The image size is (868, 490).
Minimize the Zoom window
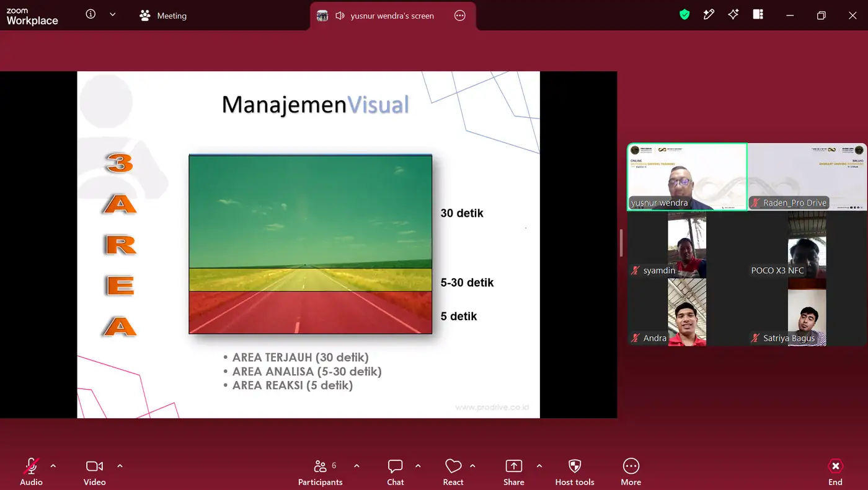[x=789, y=15]
